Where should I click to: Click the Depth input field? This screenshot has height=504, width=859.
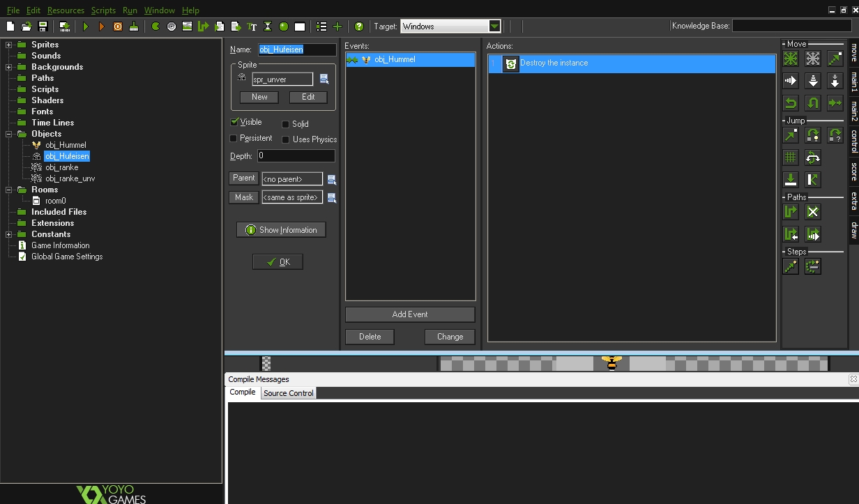pyautogui.click(x=296, y=156)
